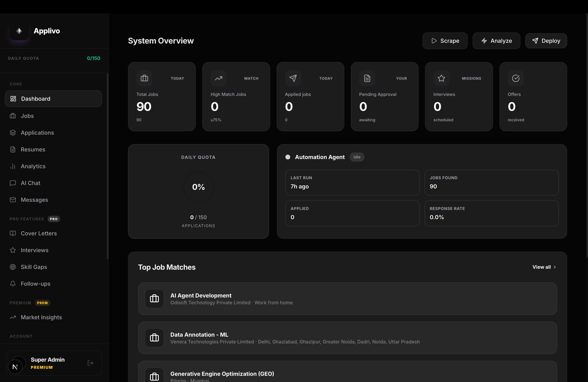Open Generative Engine Optimization (GEO) job
The height and width of the screenshot is (382, 588).
[347, 371]
